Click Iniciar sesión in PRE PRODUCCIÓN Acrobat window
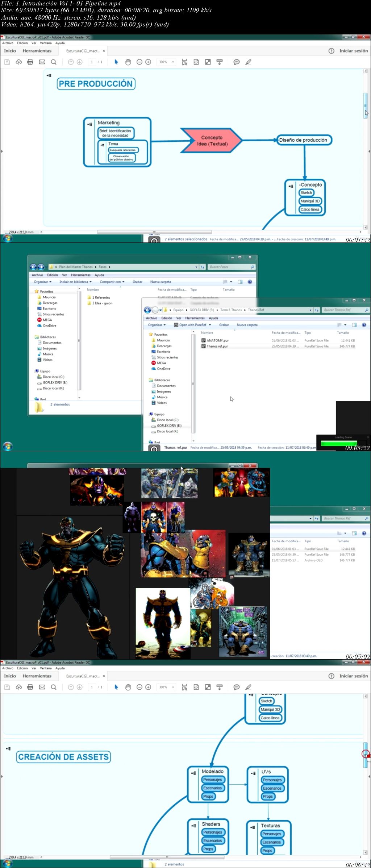The image size is (371, 868). click(x=354, y=51)
